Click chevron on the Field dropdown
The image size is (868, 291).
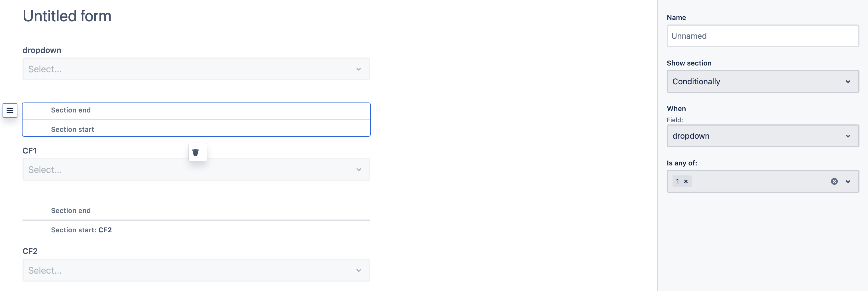(848, 136)
